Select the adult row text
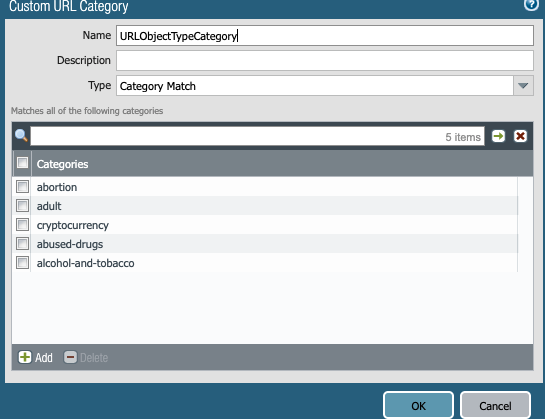This screenshot has width=545, height=419. [x=49, y=206]
